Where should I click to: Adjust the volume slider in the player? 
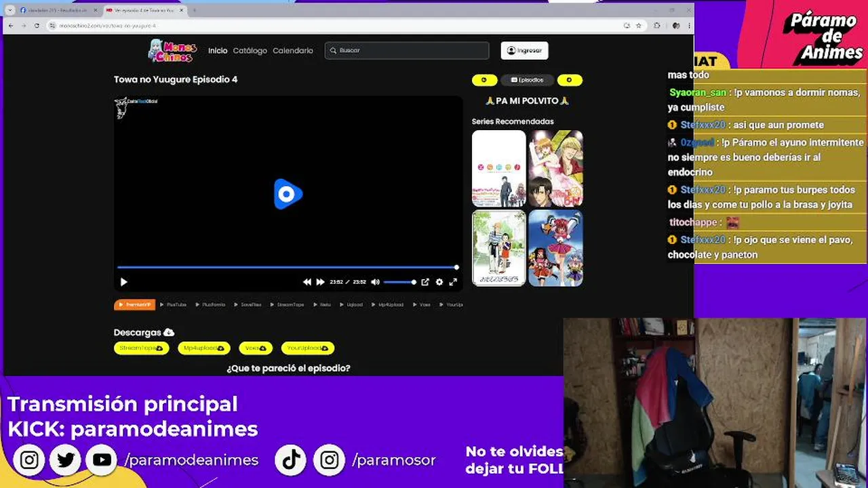400,282
